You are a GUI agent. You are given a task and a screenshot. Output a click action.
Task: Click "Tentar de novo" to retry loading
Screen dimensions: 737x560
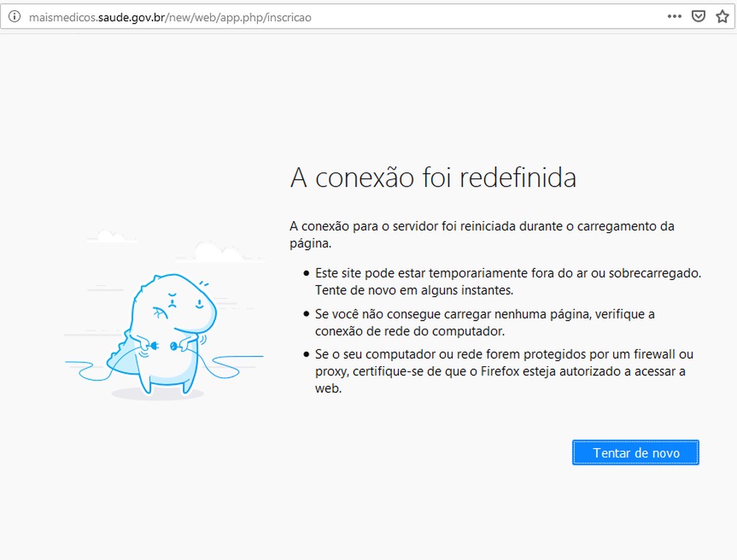[635, 452]
